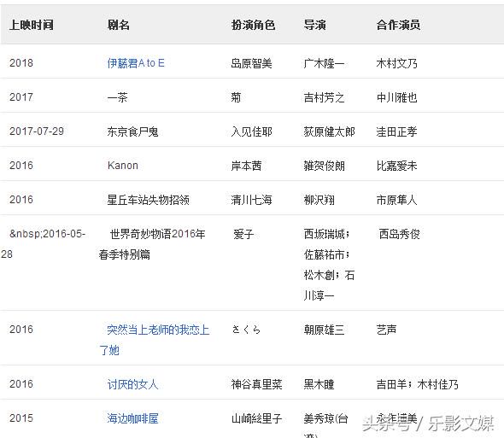Open the 突然当上老师的我恋上了她 link
The width and height of the screenshot is (504, 438).
click(155, 340)
